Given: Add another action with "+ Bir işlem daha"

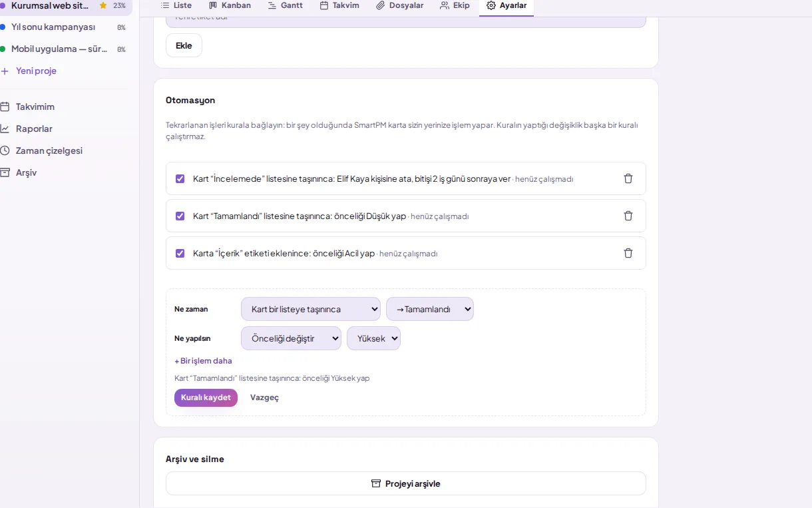Looking at the screenshot, I should click(203, 361).
